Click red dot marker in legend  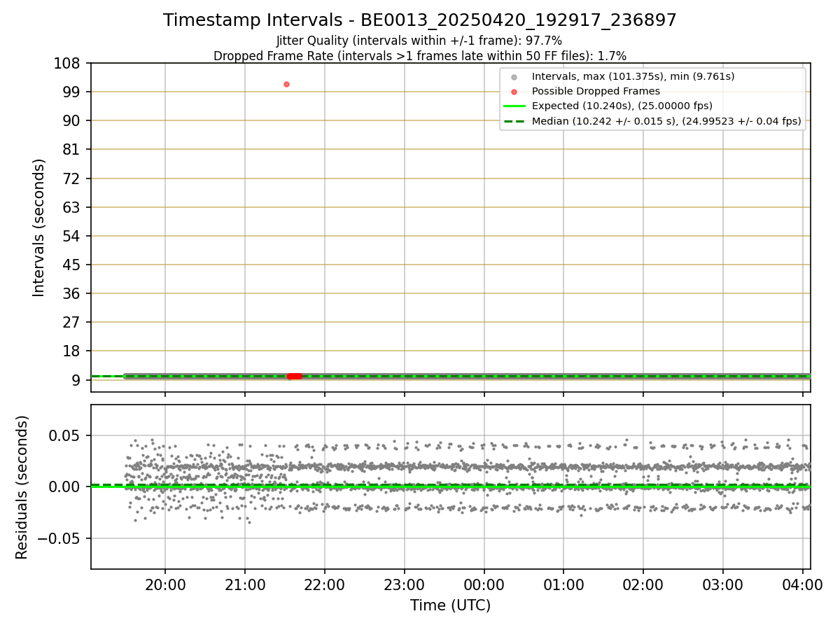coord(514,92)
